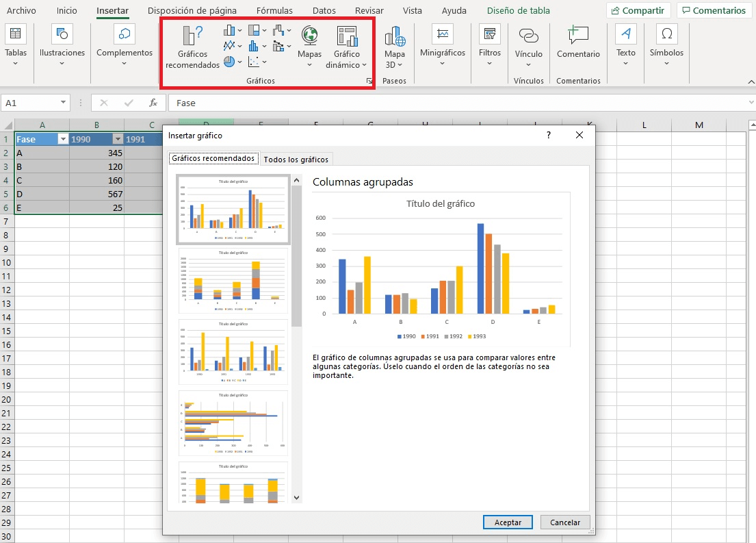Viewport: 756px width, 543px height.
Task: Open the insert column or bar chart button
Action: (x=233, y=31)
